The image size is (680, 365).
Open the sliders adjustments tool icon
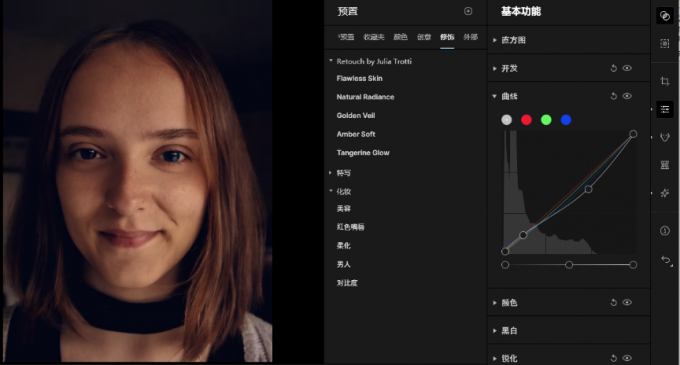(664, 109)
